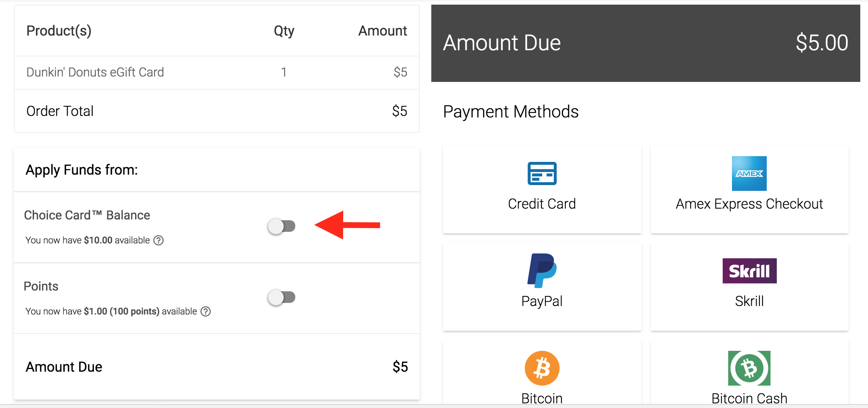Open help for Choice Card balance

pyautogui.click(x=158, y=240)
